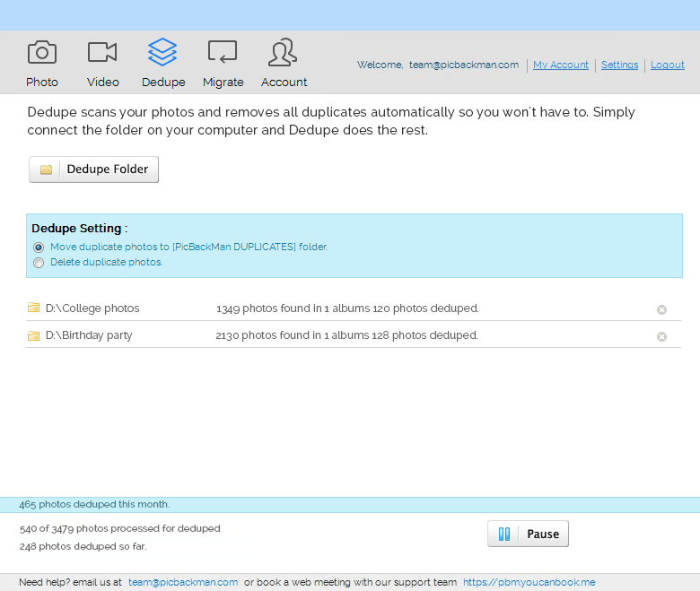Click folder icon beside D:\Birthday party
This screenshot has width=700, height=591.
point(34,335)
